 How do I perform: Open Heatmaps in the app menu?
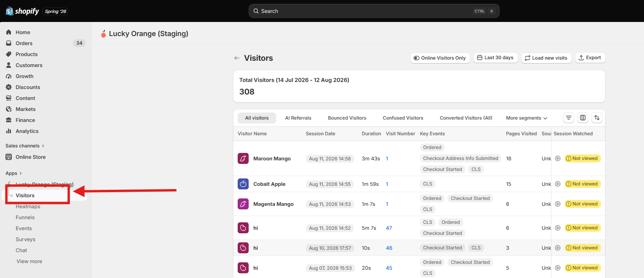point(28,206)
